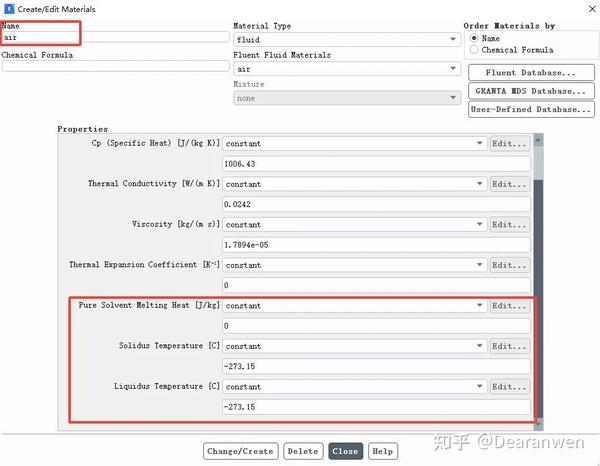Open the Material Type dropdown showing fluid
The height and width of the screenshot is (466, 600).
pos(347,39)
